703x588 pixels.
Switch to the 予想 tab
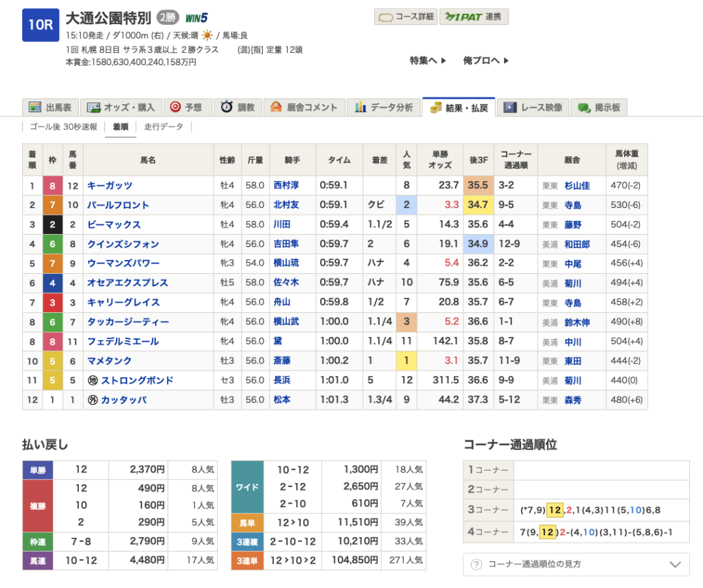pyautogui.click(x=187, y=107)
